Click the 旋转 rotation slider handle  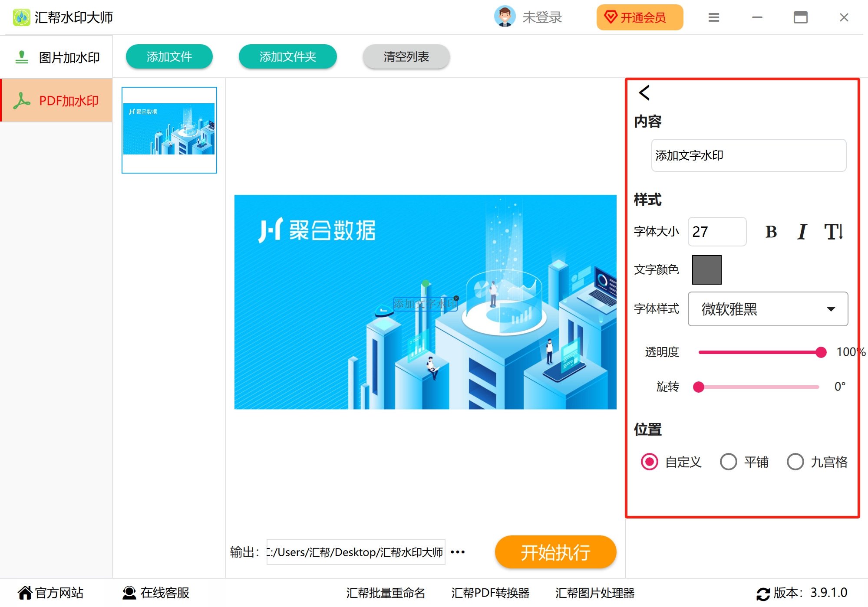[698, 387]
